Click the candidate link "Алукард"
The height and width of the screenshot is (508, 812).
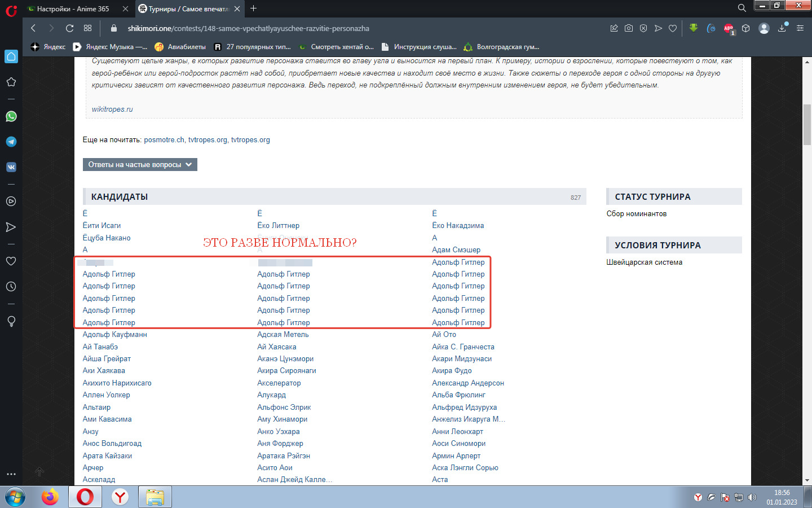coord(271,395)
